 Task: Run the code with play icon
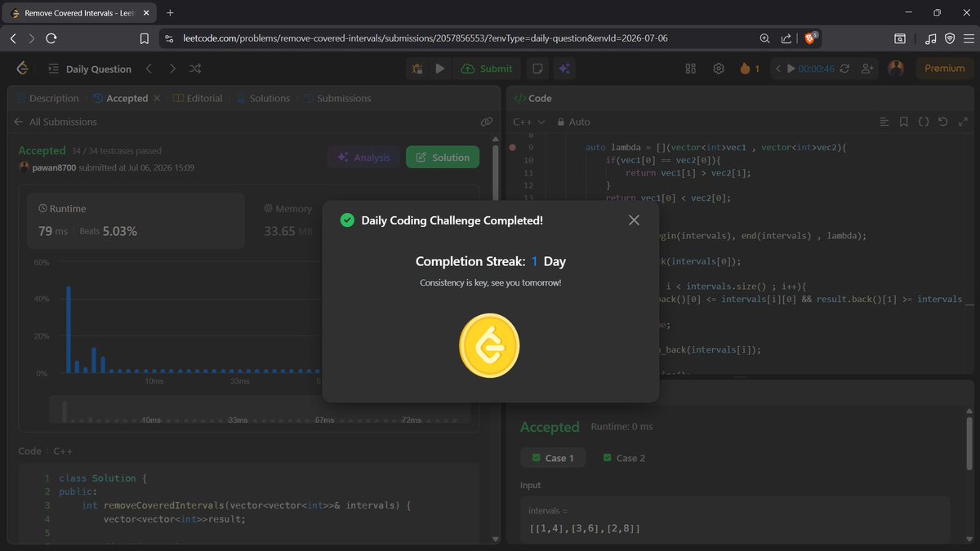(440, 69)
